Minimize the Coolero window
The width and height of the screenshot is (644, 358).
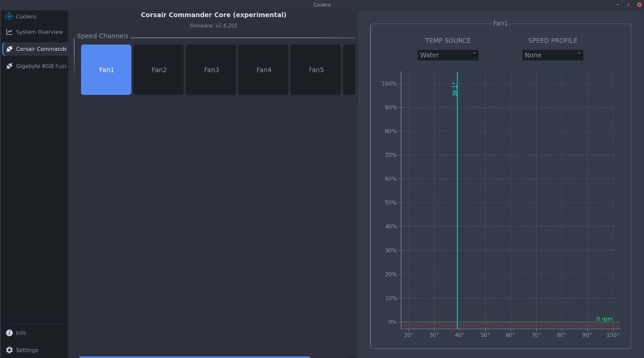(x=618, y=4)
